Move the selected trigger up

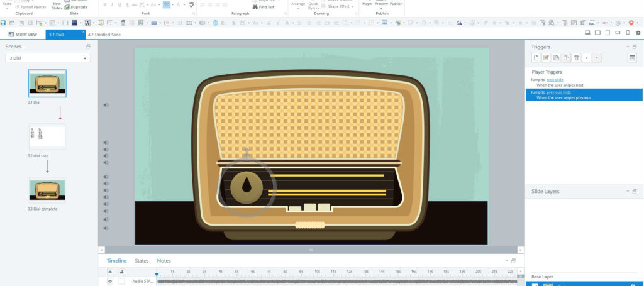[x=587, y=58]
